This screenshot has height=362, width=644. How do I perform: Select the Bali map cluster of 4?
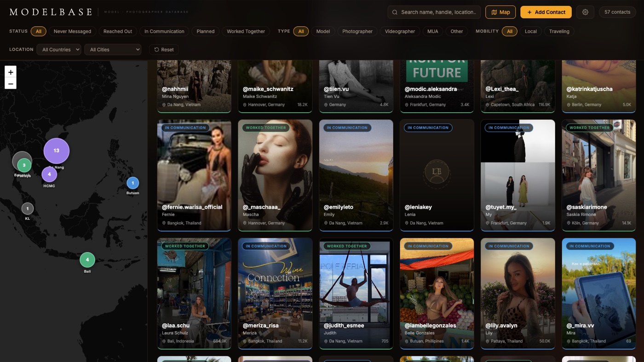pyautogui.click(x=87, y=260)
